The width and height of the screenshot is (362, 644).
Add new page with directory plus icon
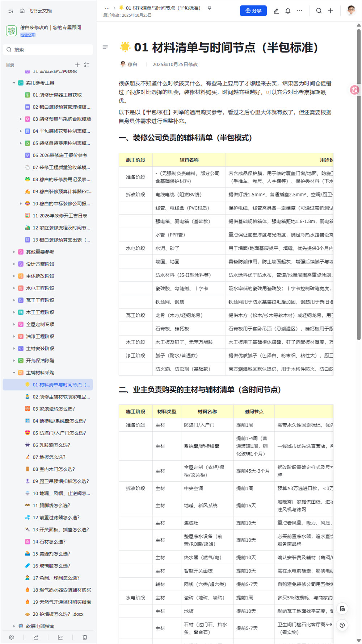coord(77,65)
